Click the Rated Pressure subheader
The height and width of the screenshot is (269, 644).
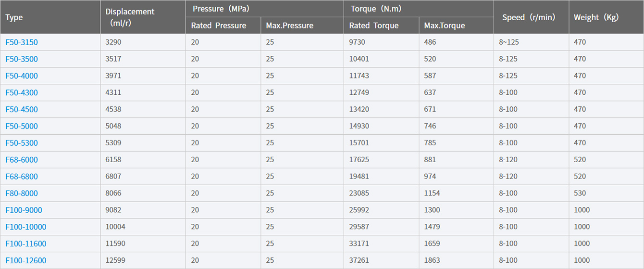(219, 26)
